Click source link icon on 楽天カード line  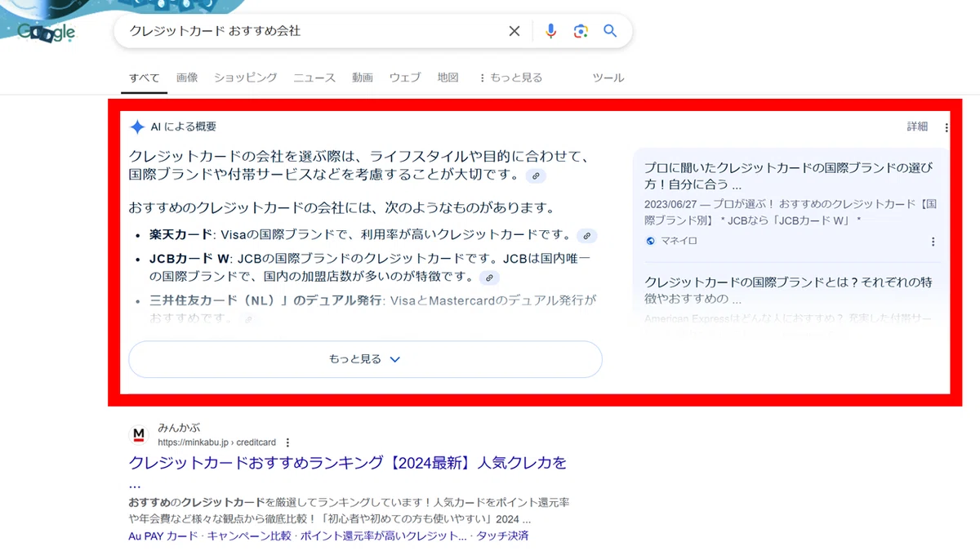pyautogui.click(x=586, y=236)
